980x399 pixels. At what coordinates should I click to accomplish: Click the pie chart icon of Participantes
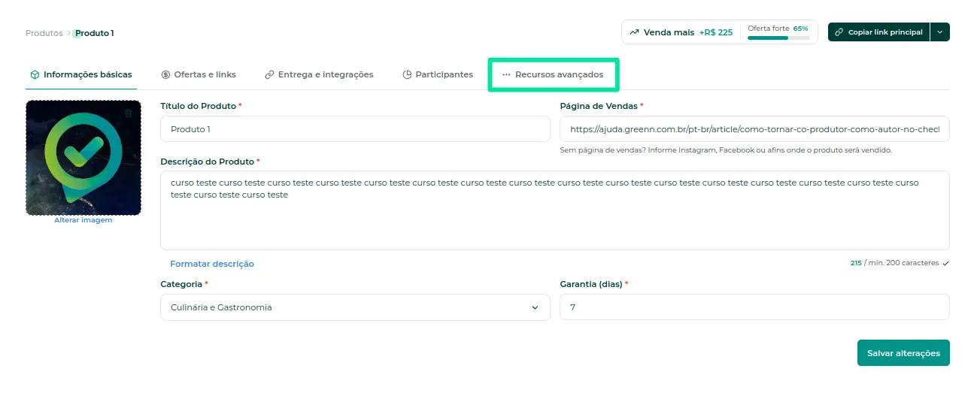pos(407,74)
